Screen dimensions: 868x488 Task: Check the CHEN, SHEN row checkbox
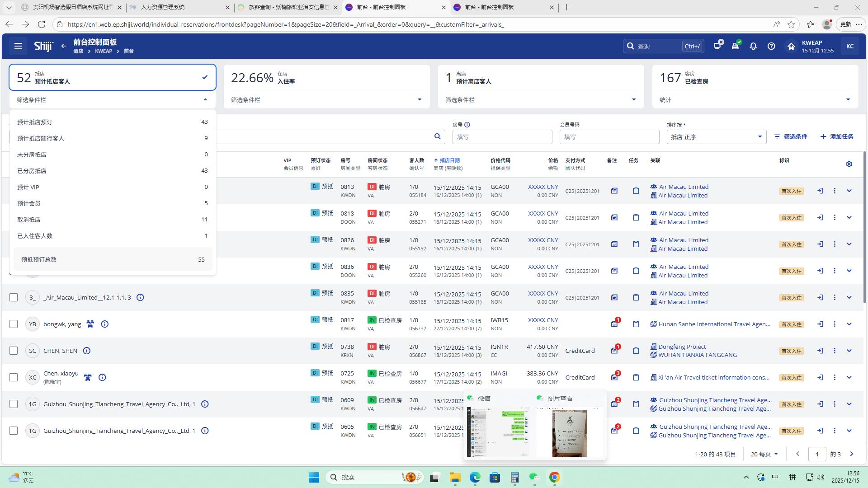click(x=14, y=351)
